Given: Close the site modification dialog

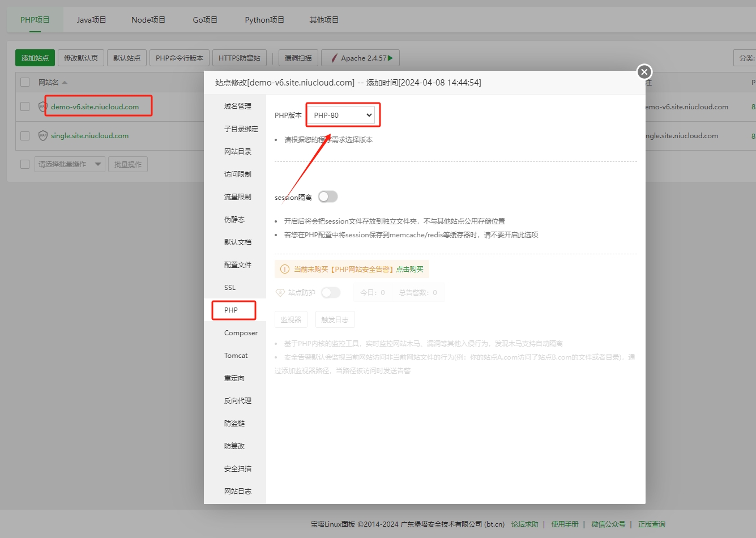Looking at the screenshot, I should [644, 72].
